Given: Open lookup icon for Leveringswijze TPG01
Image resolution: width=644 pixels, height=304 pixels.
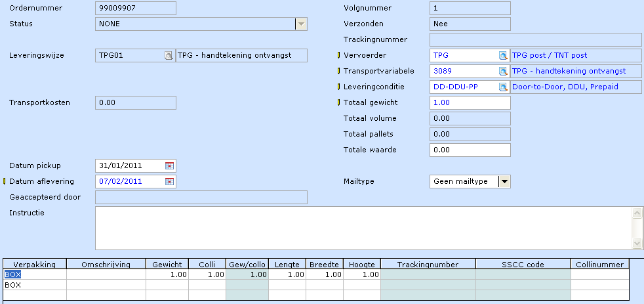Looking at the screenshot, I should tap(169, 56).
